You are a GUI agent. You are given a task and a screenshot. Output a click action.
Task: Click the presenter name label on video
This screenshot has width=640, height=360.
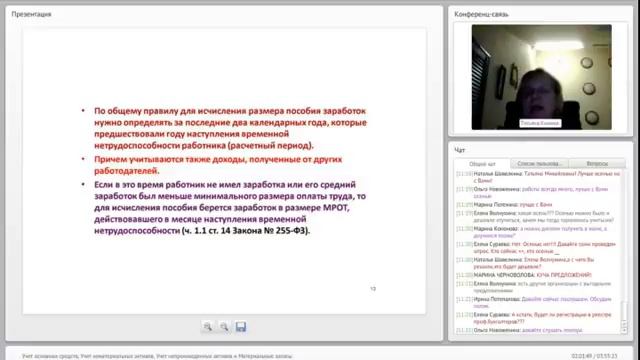click(540, 123)
